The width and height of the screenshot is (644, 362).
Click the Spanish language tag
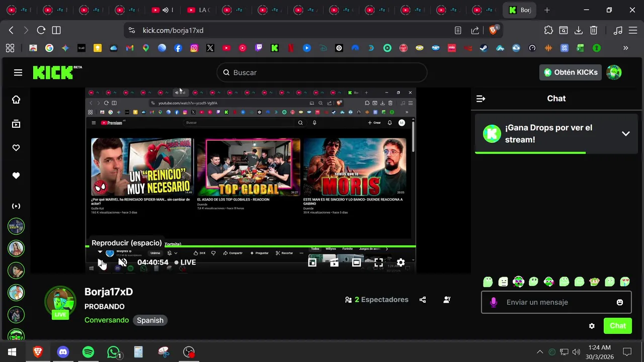(x=150, y=320)
